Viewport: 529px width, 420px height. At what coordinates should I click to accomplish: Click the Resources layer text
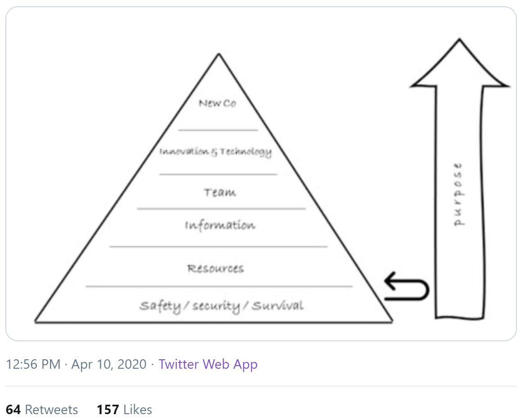(x=216, y=268)
